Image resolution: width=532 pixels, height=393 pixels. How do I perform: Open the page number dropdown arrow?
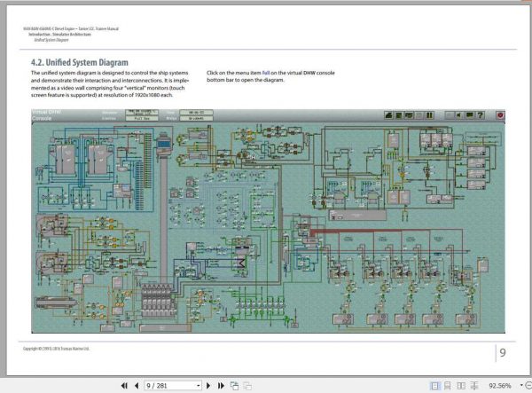(x=198, y=386)
